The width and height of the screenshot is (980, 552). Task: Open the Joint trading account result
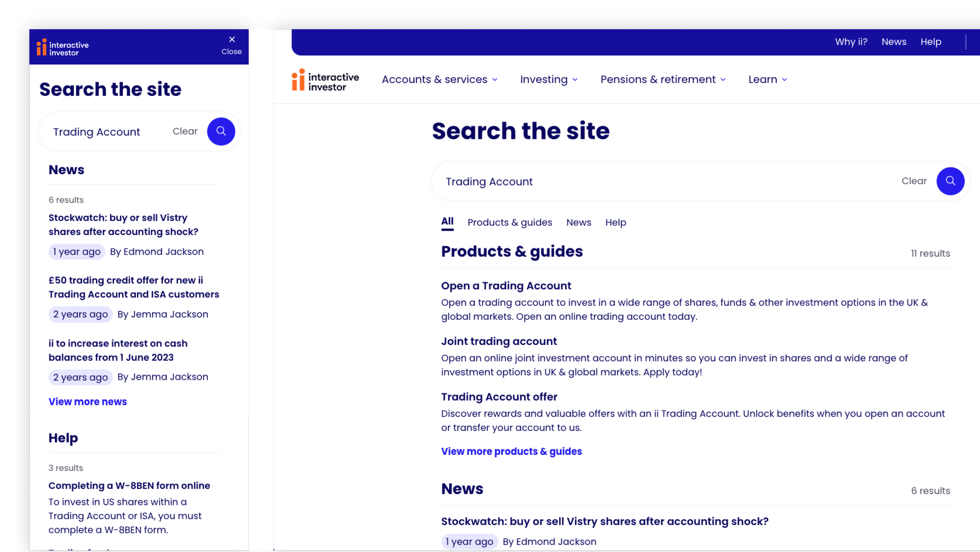coord(499,341)
